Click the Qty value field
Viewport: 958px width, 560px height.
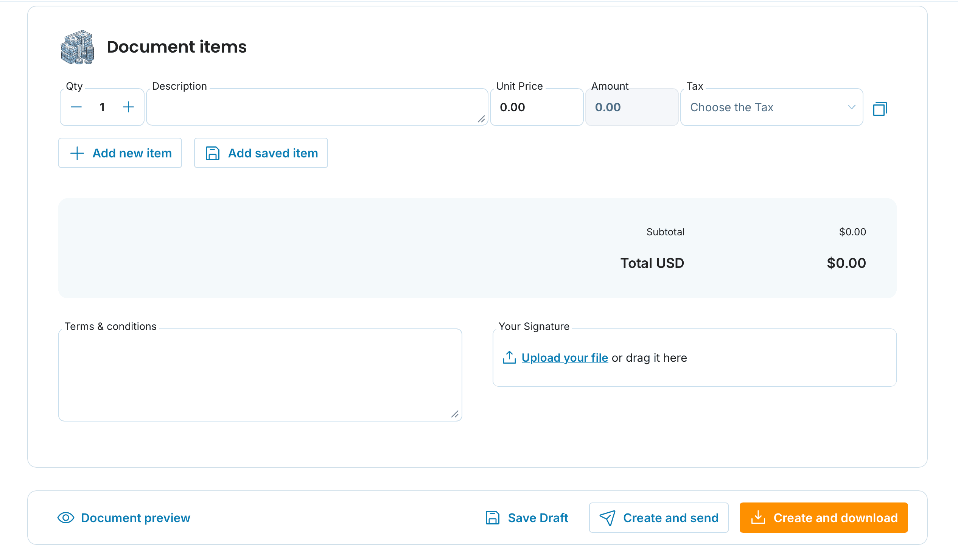click(x=102, y=107)
